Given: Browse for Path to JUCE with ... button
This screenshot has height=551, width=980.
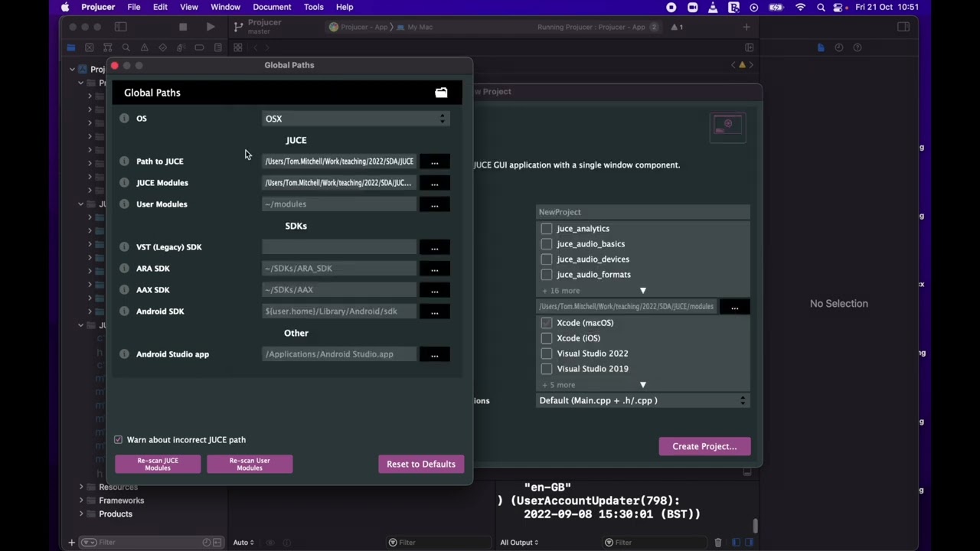Looking at the screenshot, I should pyautogui.click(x=434, y=161).
